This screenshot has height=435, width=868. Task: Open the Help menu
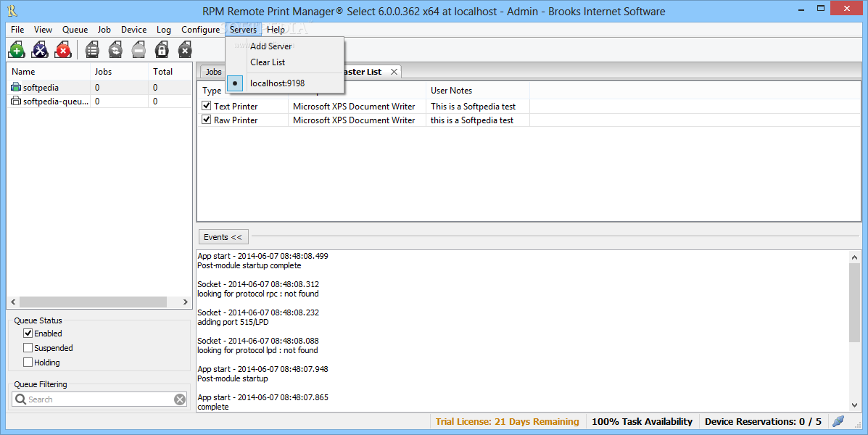tap(276, 29)
